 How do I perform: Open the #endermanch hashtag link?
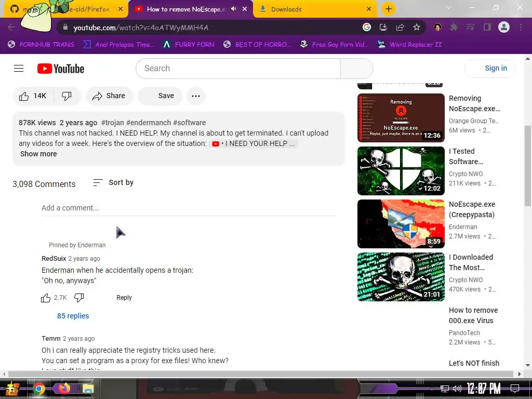tap(149, 123)
